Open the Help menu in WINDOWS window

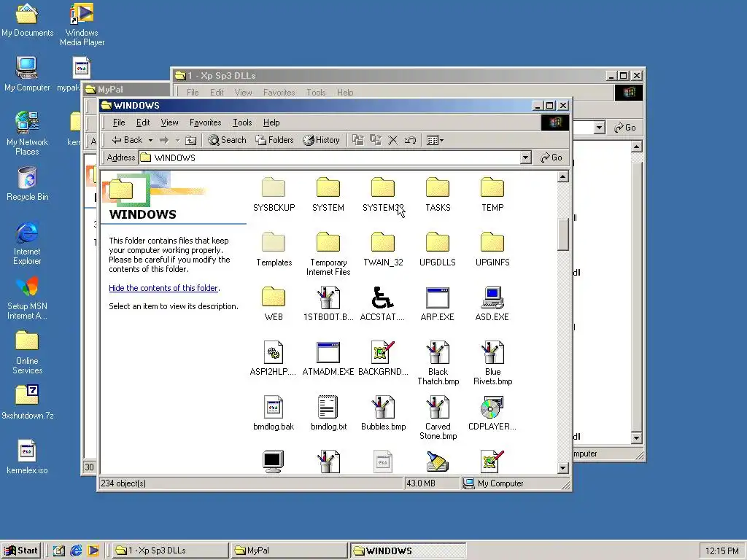[x=271, y=122]
